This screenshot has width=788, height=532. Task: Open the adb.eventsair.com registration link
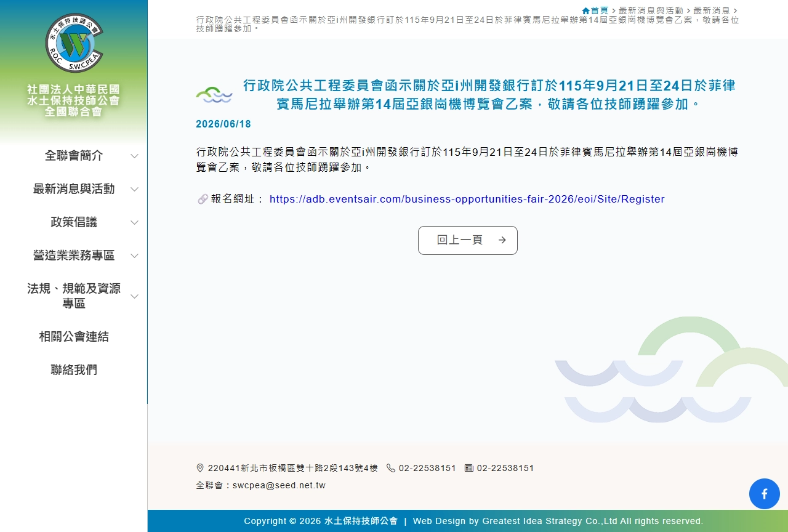(x=467, y=199)
